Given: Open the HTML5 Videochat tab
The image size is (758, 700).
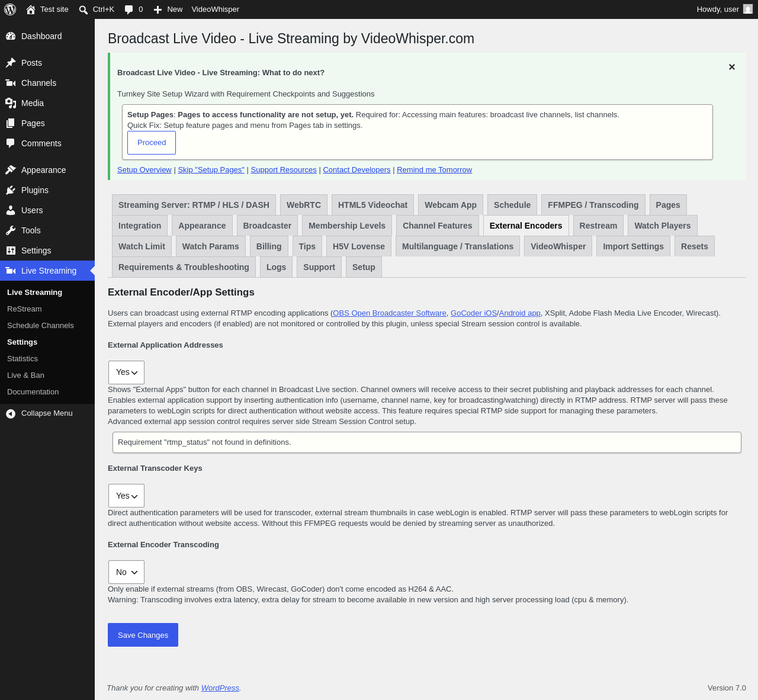Looking at the screenshot, I should pyautogui.click(x=372, y=205).
